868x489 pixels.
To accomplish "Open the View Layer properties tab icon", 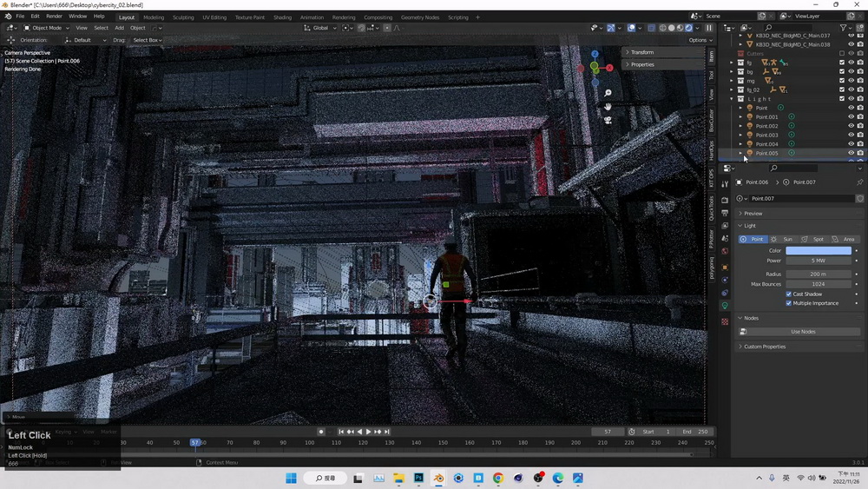I will 725,226.
